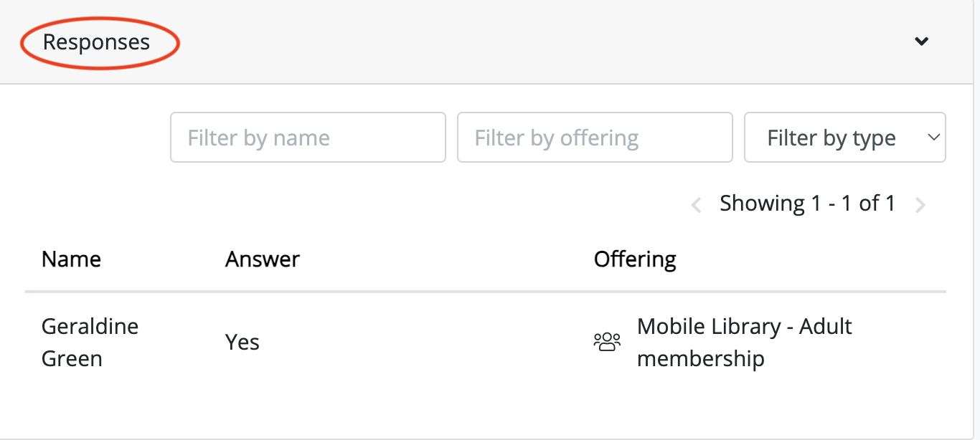Open the Filter by type dropdown
This screenshot has width=980, height=440.
[x=845, y=137]
